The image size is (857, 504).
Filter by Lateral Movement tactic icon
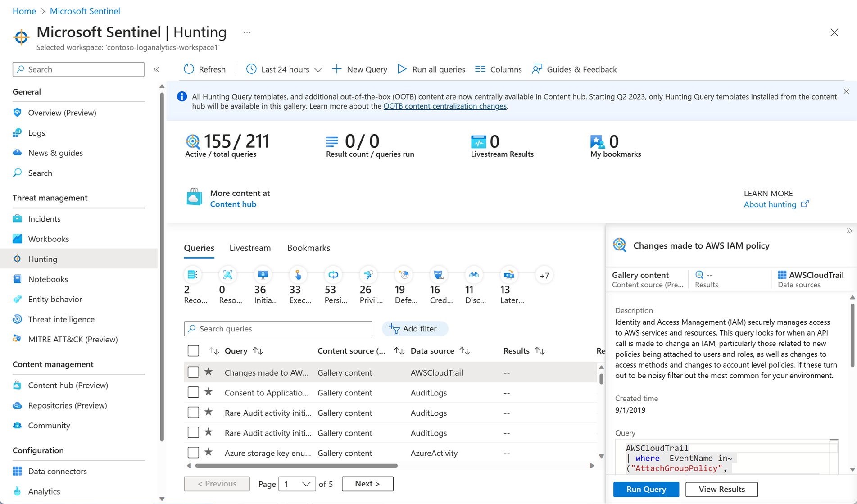(x=508, y=275)
